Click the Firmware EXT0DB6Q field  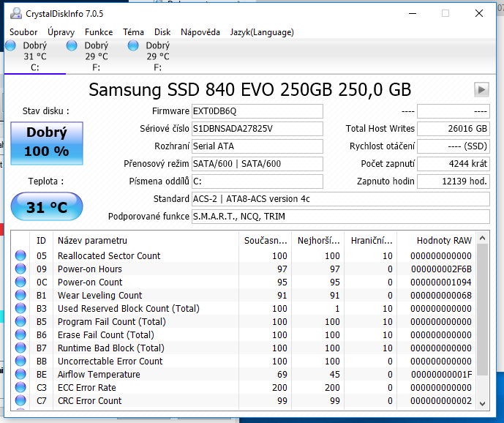tap(257, 111)
